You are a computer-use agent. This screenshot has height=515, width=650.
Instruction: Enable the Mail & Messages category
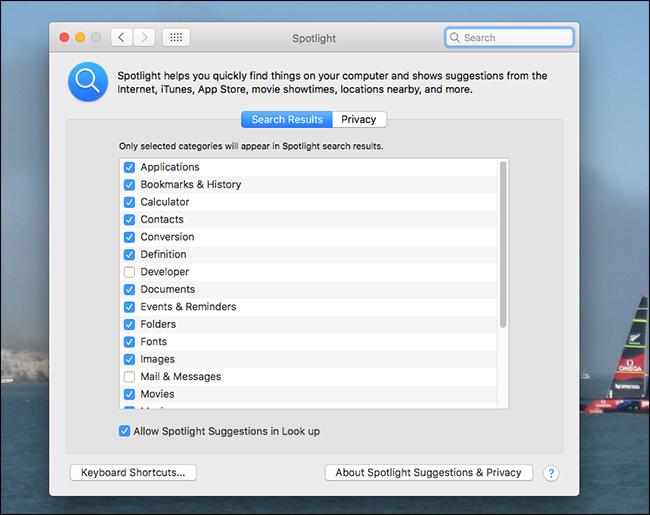[x=129, y=377]
